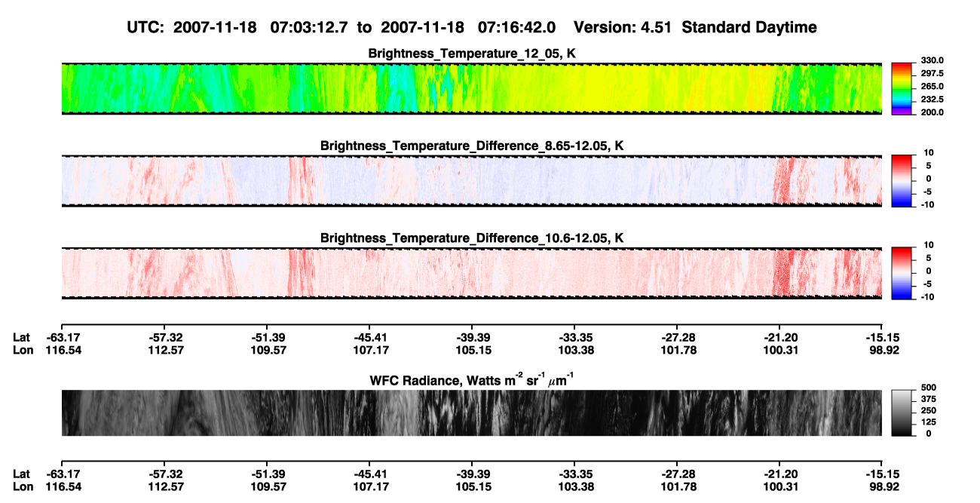Click longitude 100.31 on the axis above WFC Radiance
Screen dimensions: 980x503
779,350
